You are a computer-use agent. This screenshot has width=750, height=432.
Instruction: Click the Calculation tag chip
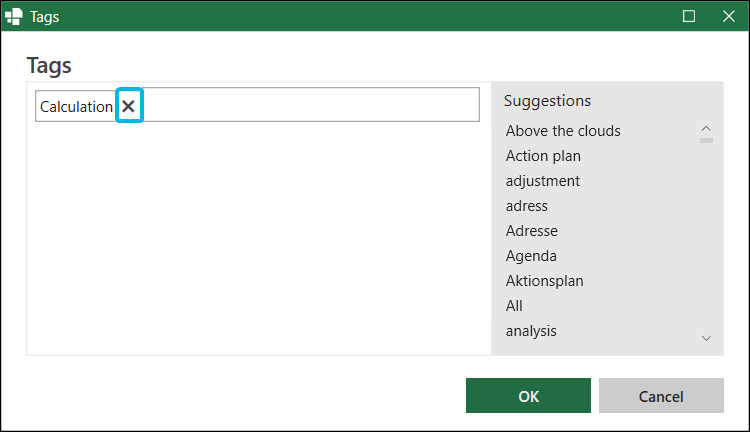(x=77, y=106)
